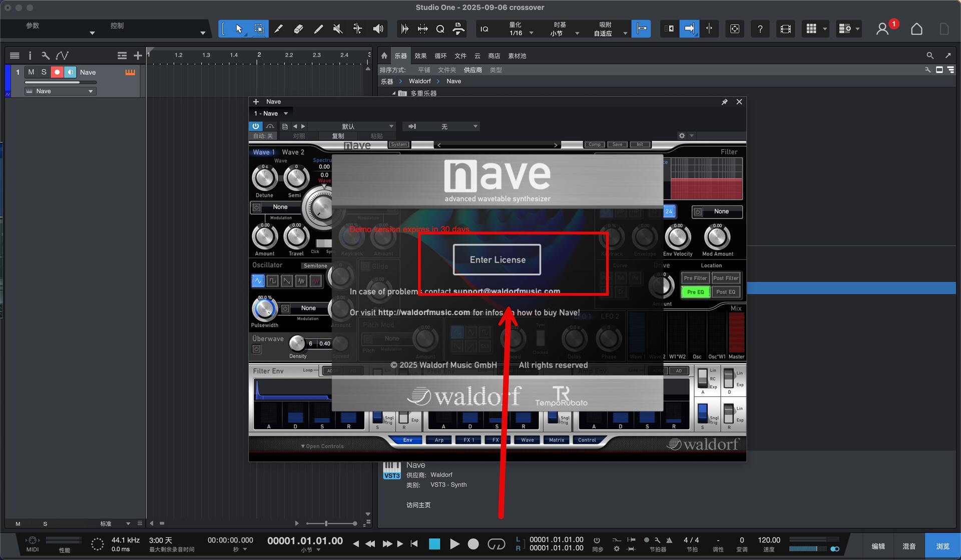Mute track 1 Nave

click(x=31, y=72)
